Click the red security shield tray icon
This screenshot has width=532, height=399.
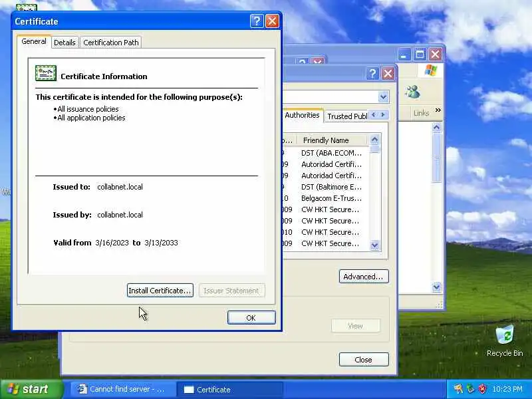point(482,389)
